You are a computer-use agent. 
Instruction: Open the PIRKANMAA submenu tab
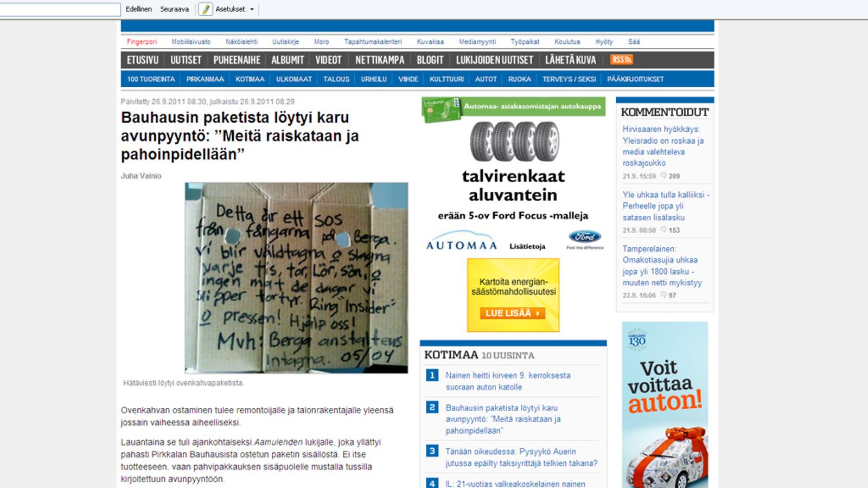pyautogui.click(x=205, y=79)
